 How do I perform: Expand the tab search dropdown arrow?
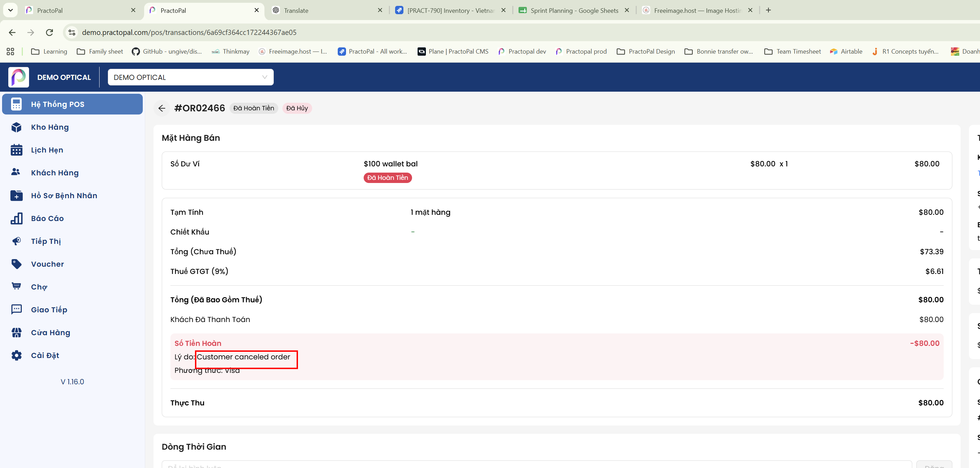[x=11, y=10]
